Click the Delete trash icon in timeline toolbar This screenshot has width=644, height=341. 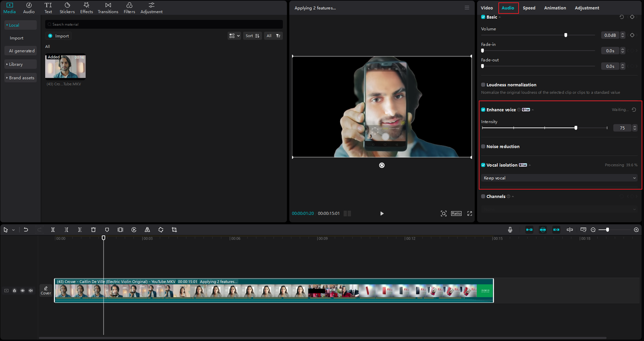93,230
